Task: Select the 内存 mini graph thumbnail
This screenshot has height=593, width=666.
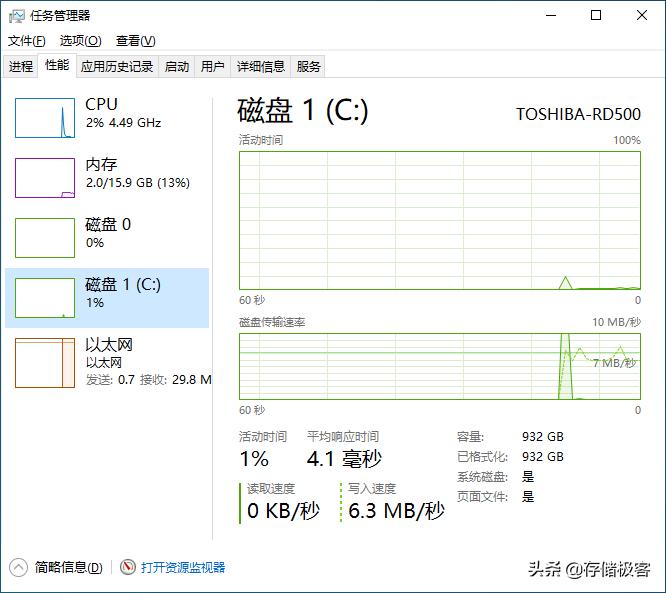Action: (x=45, y=178)
